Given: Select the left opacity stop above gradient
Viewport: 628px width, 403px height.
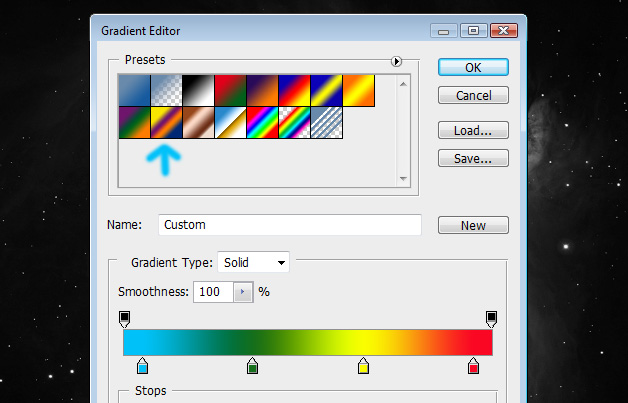Looking at the screenshot, I should tap(125, 319).
